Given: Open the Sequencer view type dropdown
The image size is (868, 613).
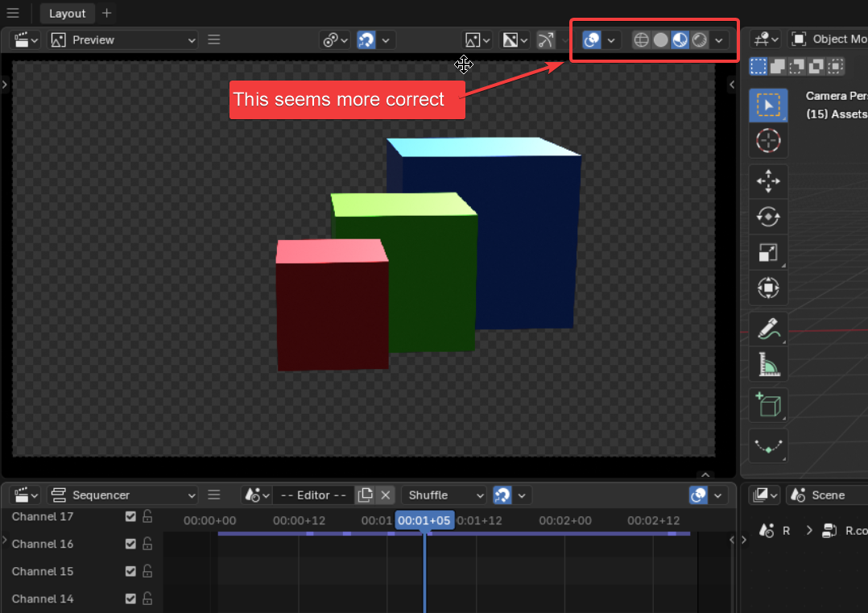Looking at the screenshot, I should (123, 495).
